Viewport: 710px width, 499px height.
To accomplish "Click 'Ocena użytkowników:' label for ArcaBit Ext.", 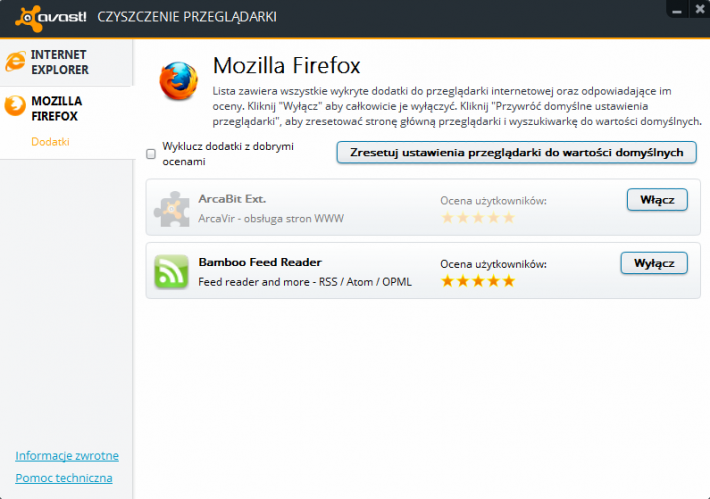I will point(494,201).
